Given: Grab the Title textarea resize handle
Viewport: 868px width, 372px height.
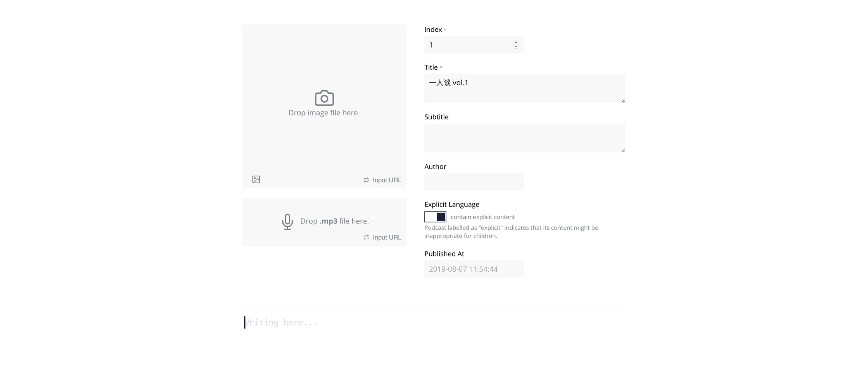Looking at the screenshot, I should [x=623, y=101].
